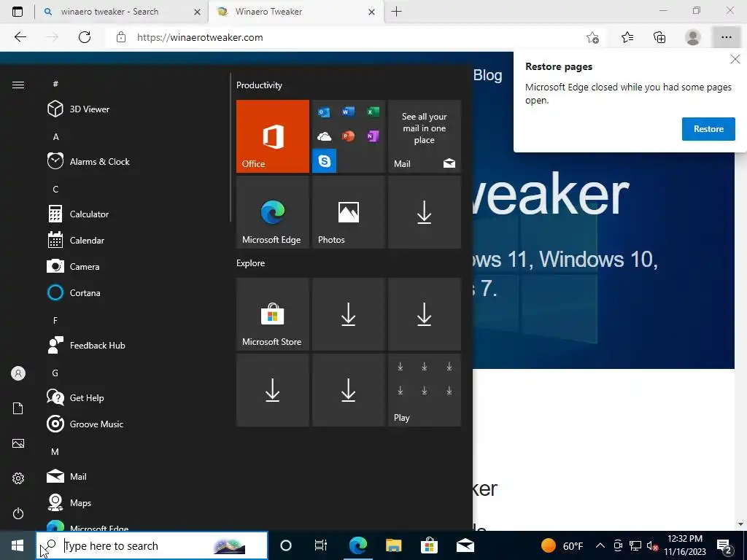Screen dimensions: 747x560
Task: Open the Calculator app
Action: pyautogui.click(x=133, y=214)
